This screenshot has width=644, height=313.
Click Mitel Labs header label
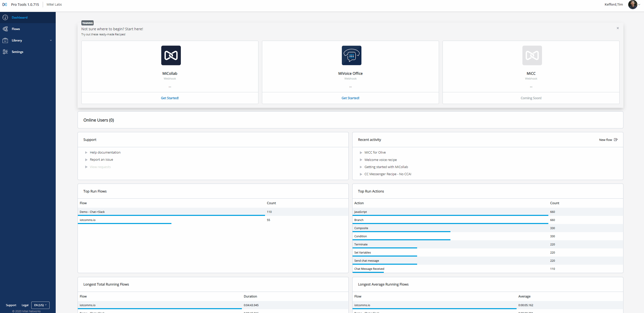coord(54,5)
